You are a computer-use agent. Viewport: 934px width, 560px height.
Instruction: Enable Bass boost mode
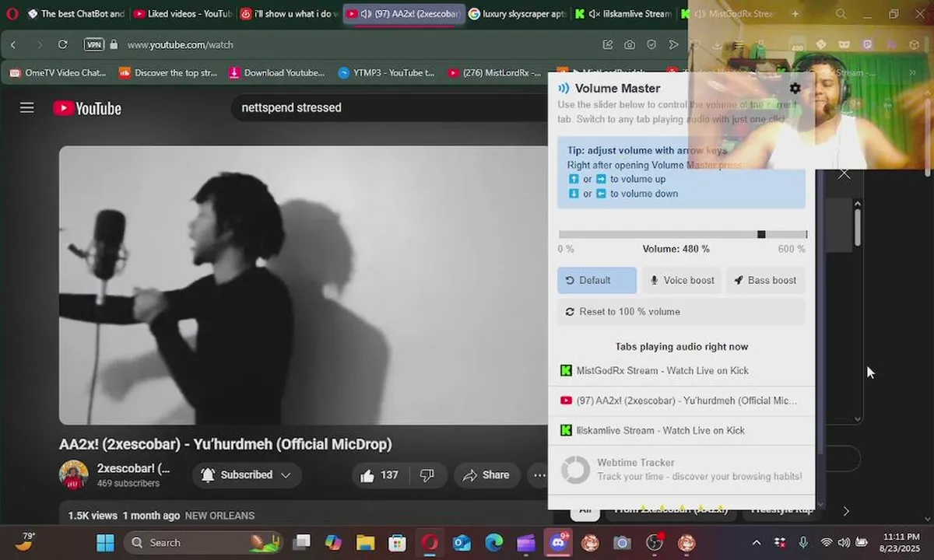[766, 281]
